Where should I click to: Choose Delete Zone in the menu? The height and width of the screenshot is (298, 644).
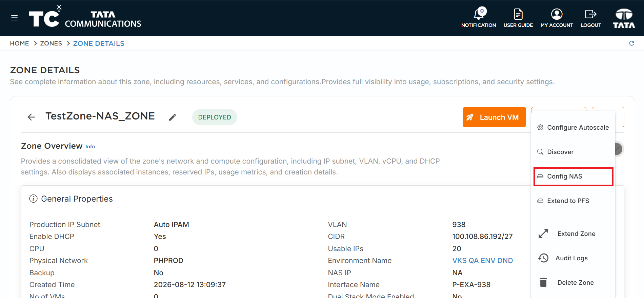click(x=573, y=282)
